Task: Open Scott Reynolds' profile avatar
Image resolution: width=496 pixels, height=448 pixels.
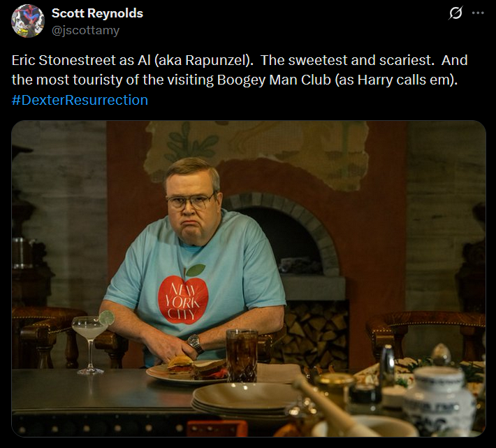Action: (x=28, y=21)
